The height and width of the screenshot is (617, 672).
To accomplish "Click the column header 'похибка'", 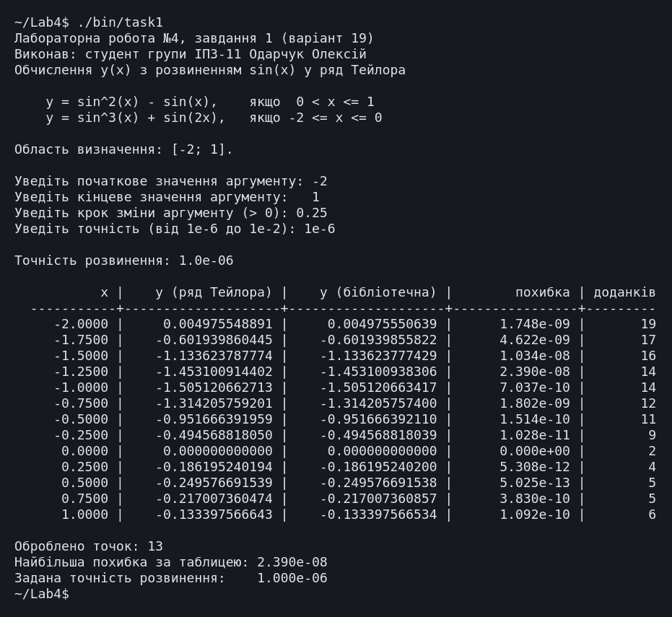I will pos(543,292).
